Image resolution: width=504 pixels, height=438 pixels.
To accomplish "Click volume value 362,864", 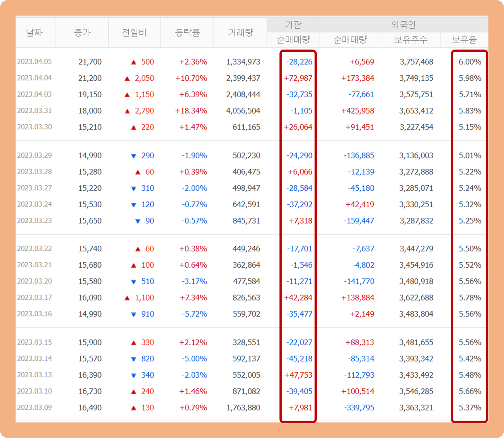I will (246, 265).
